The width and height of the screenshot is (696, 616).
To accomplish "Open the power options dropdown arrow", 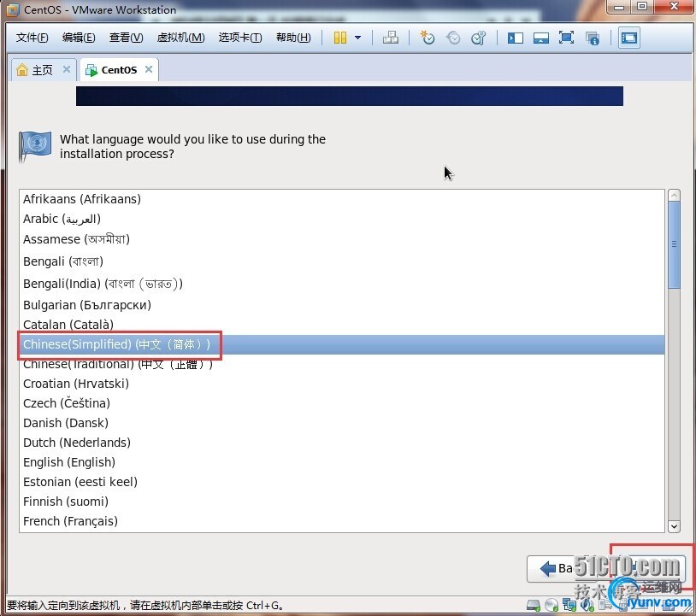I will coord(357,38).
